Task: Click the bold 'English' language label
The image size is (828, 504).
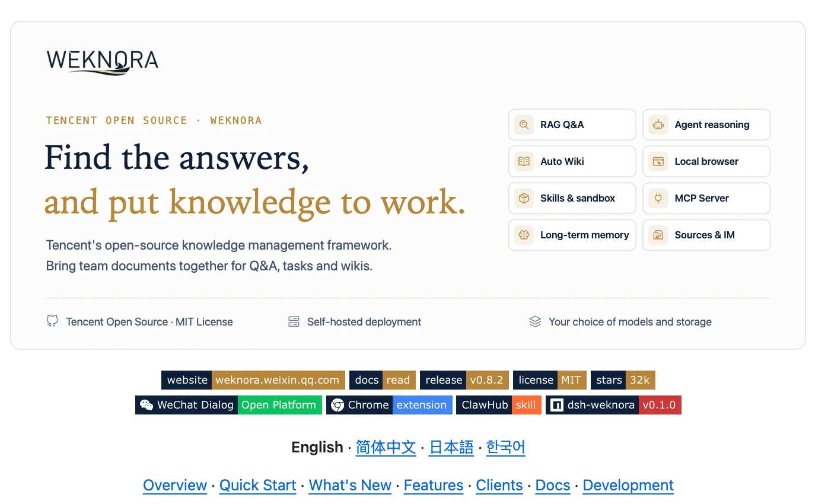Action: point(317,447)
